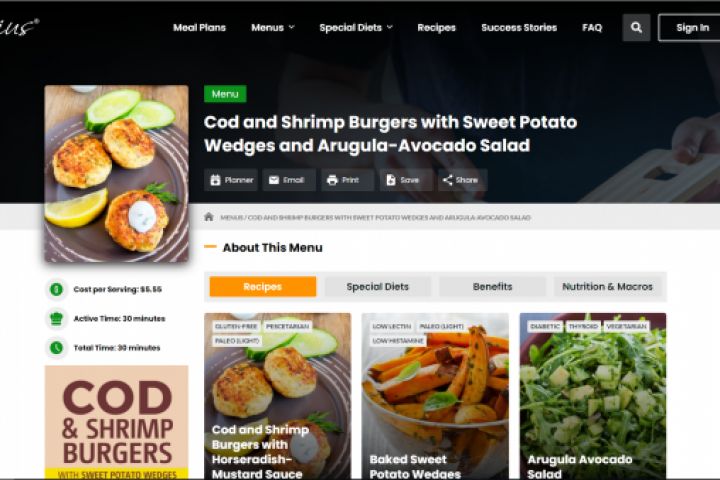Click the home breadcrumb icon
Viewport: 720px width, 480px height.
(209, 217)
